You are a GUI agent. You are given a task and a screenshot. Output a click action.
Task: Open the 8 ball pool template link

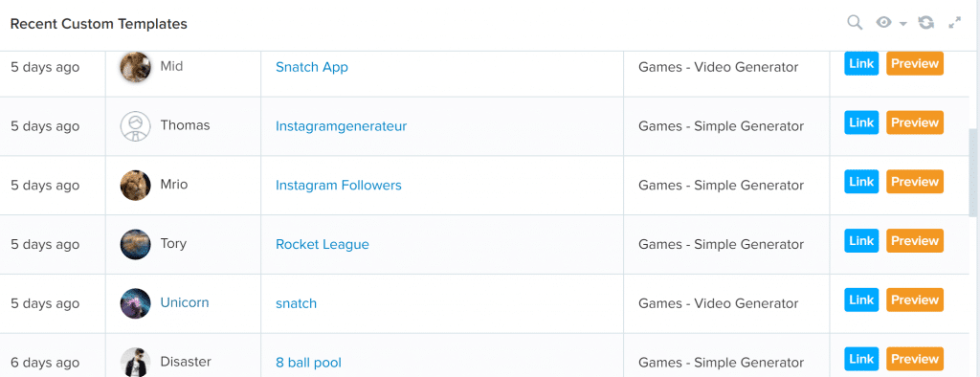coord(308,363)
